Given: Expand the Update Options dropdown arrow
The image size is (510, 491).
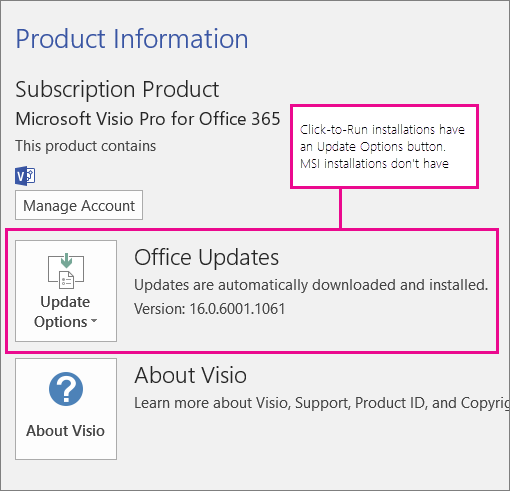Looking at the screenshot, I should 94,321.
